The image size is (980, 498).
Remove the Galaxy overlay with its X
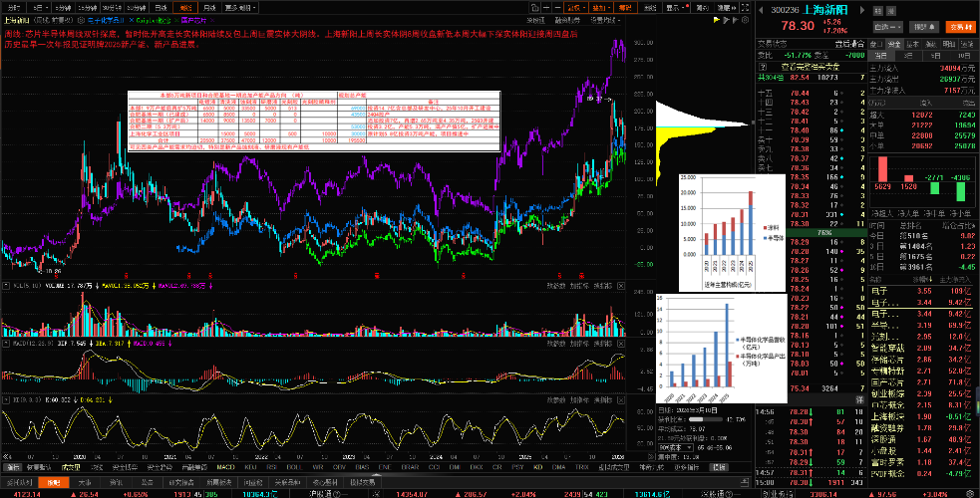176,20
